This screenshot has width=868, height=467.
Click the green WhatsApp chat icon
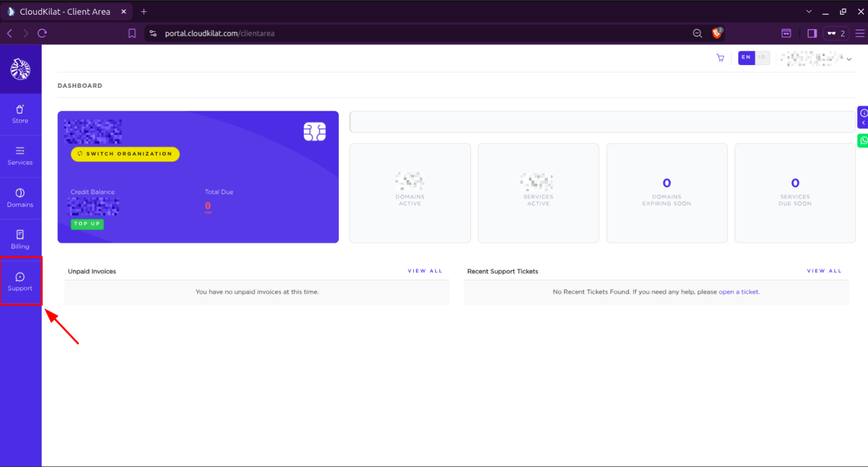click(863, 140)
